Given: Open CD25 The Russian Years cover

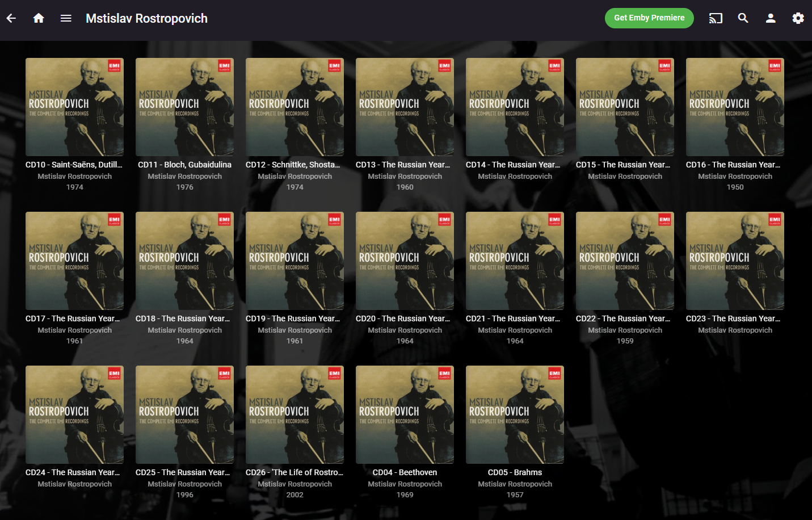Looking at the screenshot, I should tap(184, 414).
